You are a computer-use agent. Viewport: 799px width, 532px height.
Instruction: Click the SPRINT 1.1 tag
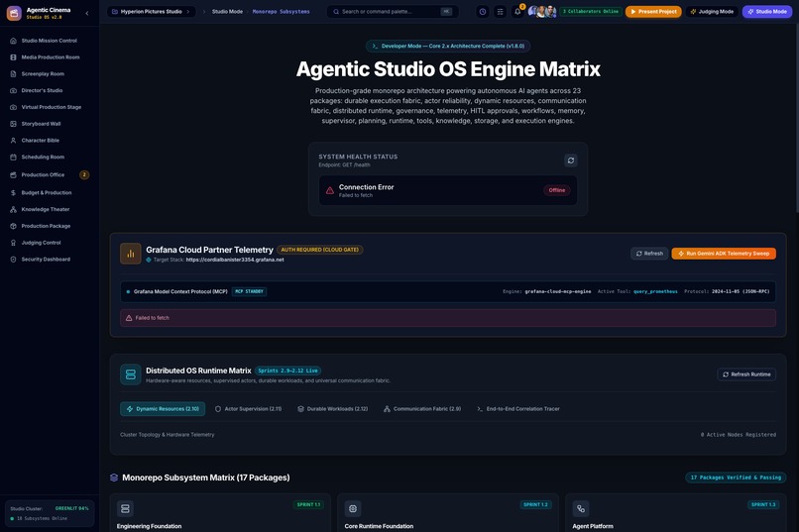(x=308, y=504)
